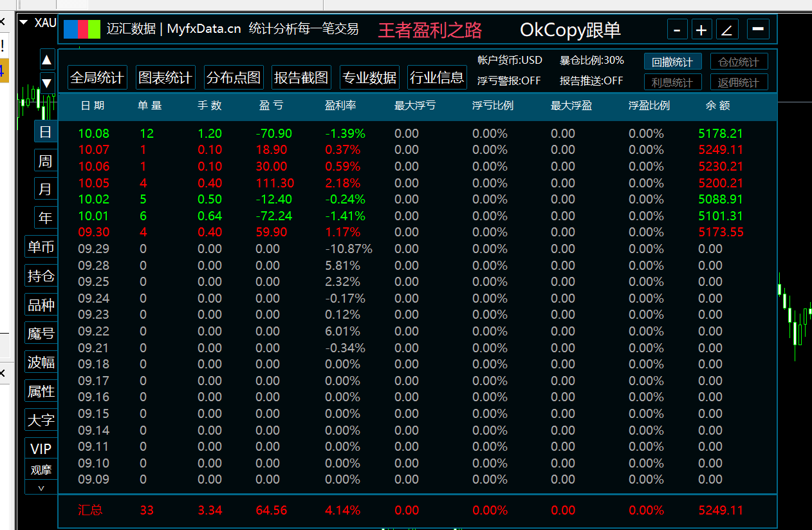812x530 pixels.
Task: Click the scroll down arrow button
Action: (x=47, y=82)
